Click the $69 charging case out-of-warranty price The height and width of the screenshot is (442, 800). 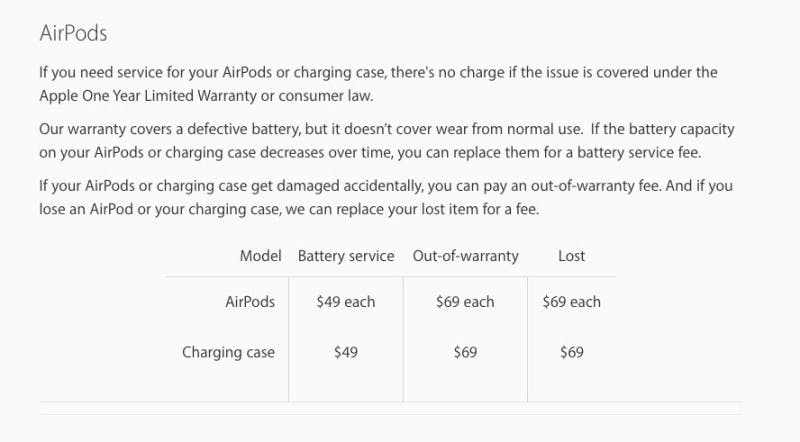pos(465,352)
